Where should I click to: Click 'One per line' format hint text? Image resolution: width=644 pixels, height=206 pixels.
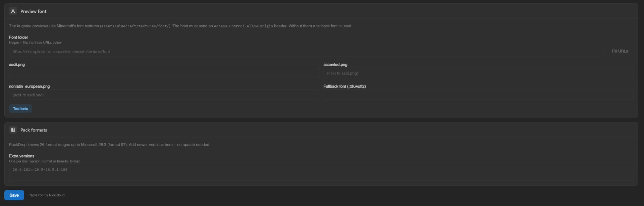coord(44,161)
